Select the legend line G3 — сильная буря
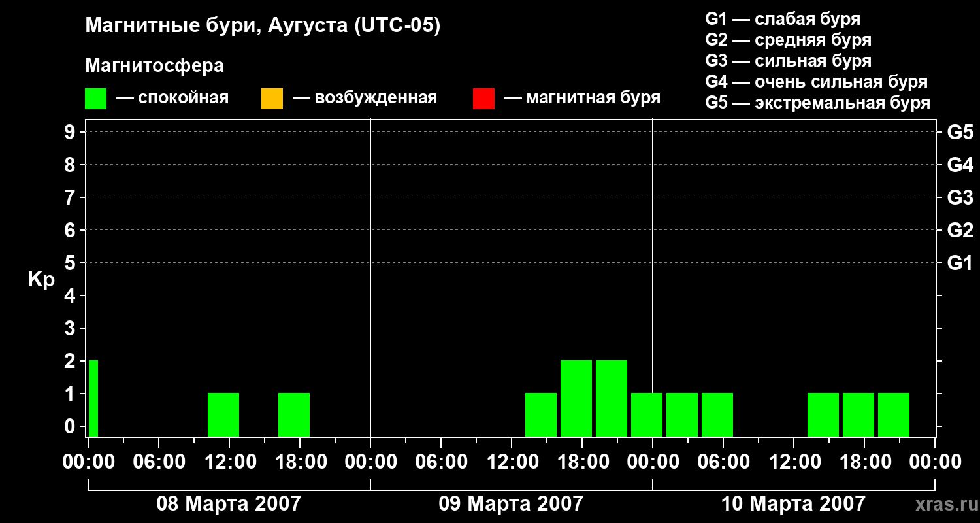980x523 pixels. tap(788, 61)
